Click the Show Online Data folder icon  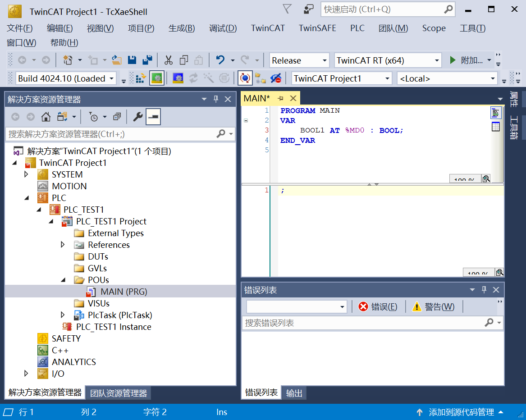click(261, 78)
